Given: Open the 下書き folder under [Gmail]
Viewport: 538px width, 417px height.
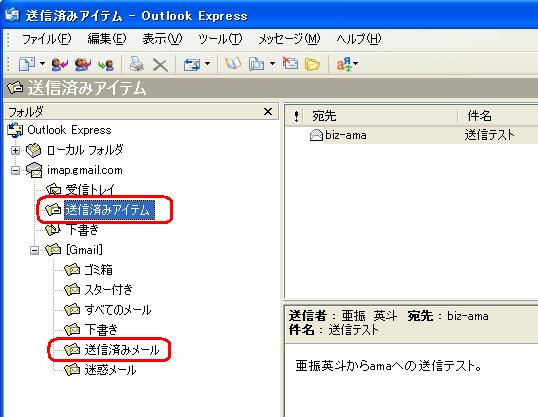Looking at the screenshot, I should (101, 330).
